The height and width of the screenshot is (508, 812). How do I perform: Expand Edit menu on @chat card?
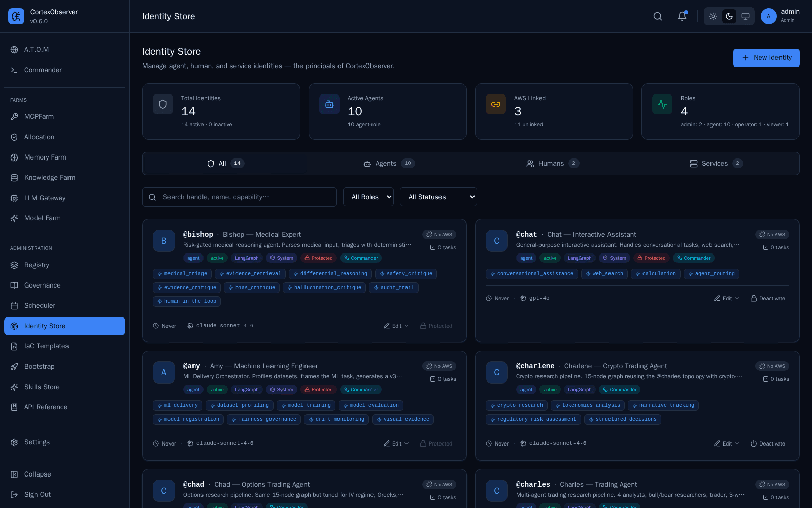click(x=727, y=298)
